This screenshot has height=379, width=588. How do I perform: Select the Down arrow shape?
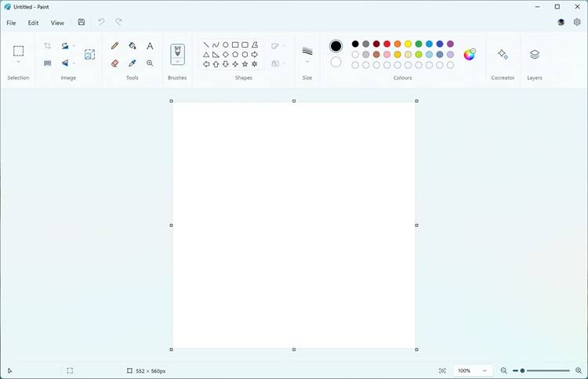tap(225, 64)
